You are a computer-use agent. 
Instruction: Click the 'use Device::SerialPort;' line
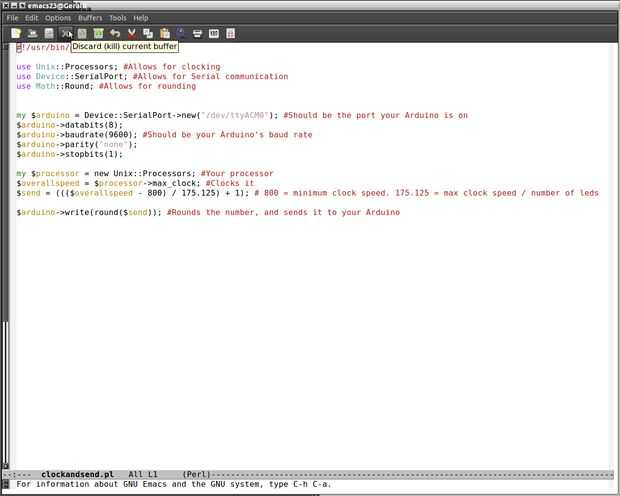tap(72, 76)
